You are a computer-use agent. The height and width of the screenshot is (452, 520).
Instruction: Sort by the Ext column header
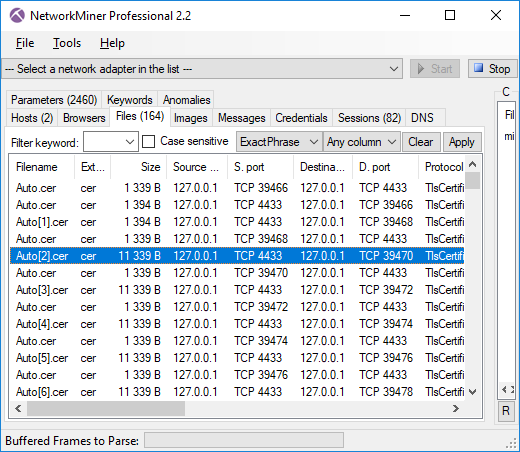tap(93, 167)
